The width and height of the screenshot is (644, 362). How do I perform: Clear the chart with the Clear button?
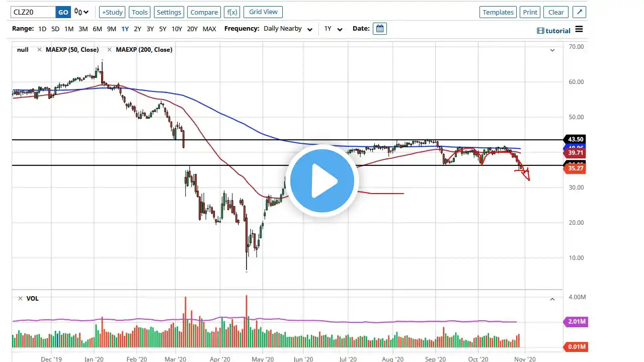[x=556, y=12]
